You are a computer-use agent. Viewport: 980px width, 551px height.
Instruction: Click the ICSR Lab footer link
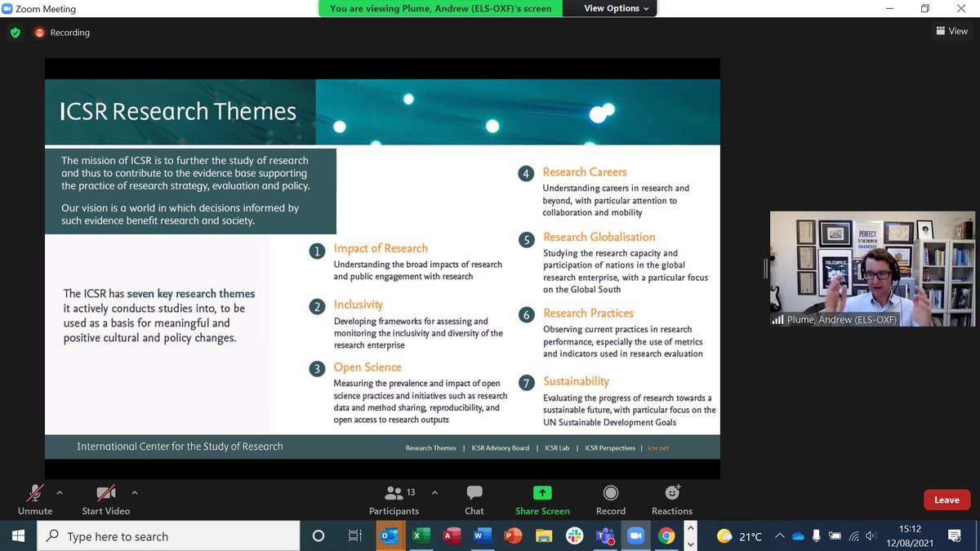[x=556, y=448]
